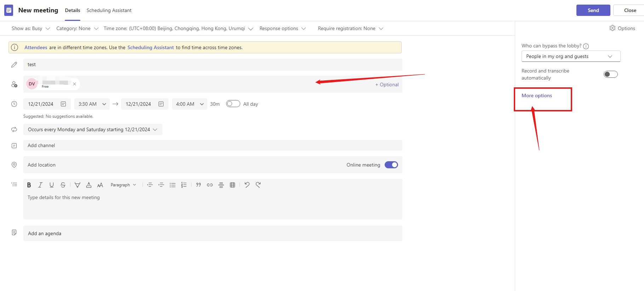This screenshot has height=291, width=644.
Task: Insert a table in the details
Action: 232,185
